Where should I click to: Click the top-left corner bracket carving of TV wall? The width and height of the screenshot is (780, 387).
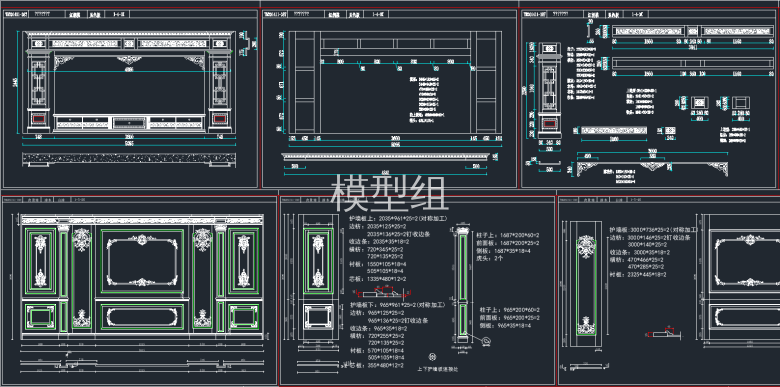64,61
